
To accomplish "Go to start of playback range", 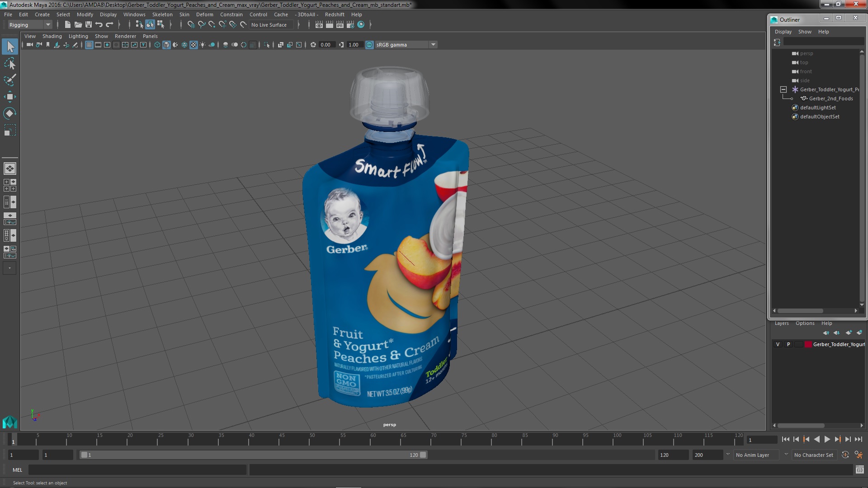I will click(785, 439).
